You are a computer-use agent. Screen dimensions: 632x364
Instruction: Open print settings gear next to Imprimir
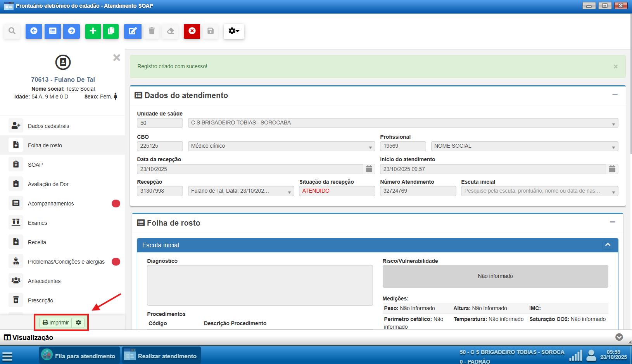point(79,323)
